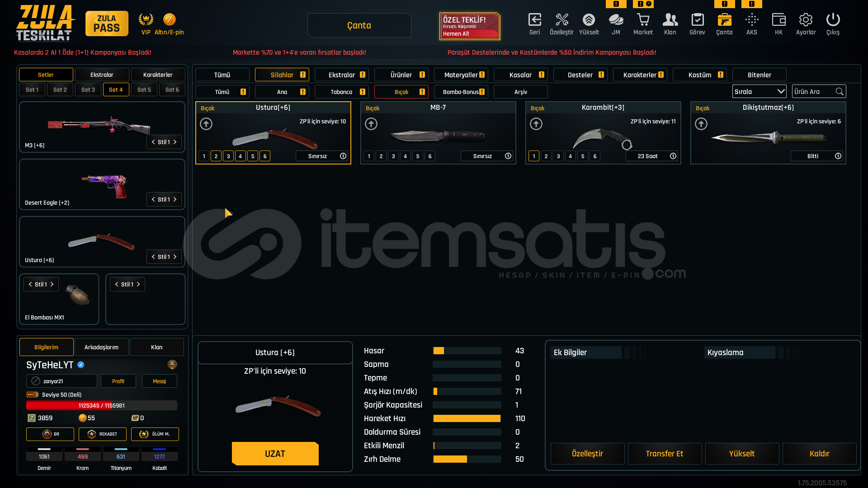The image size is (868, 488).
Task: Click the Kaldır remove button
Action: (x=819, y=454)
